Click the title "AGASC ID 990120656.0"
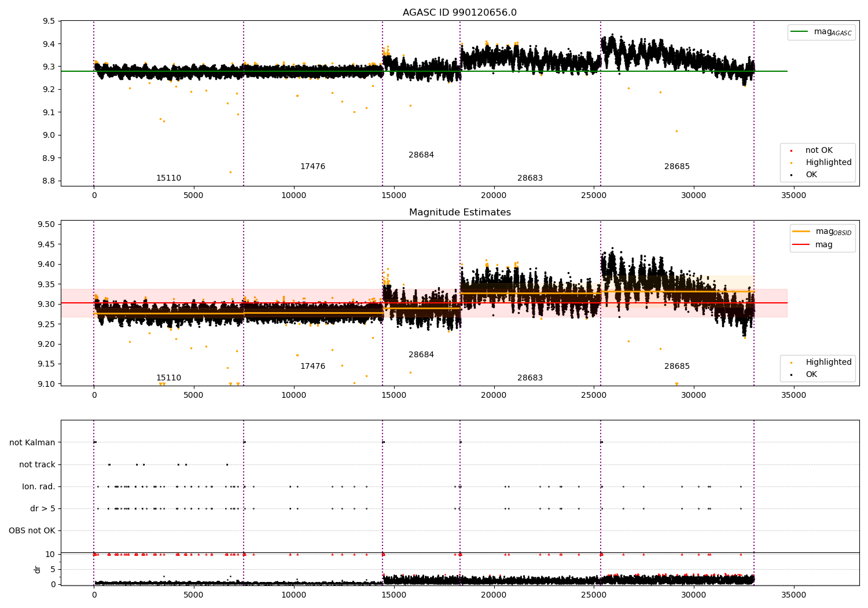 click(459, 13)
